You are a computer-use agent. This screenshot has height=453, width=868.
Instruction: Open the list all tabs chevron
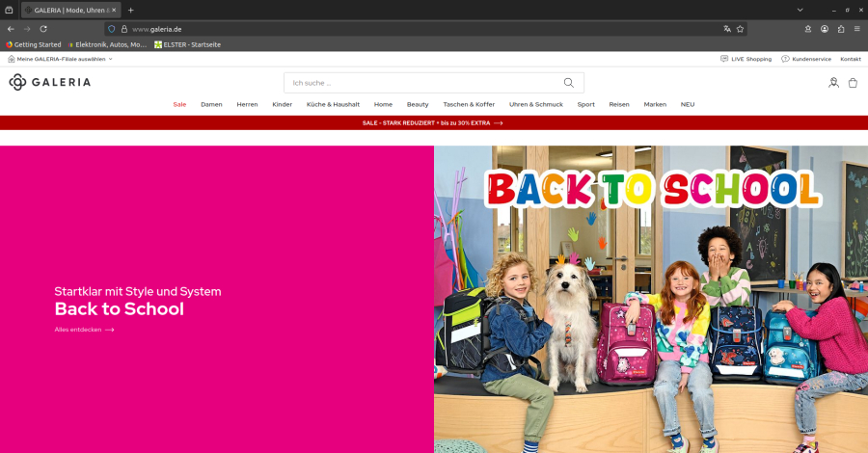pos(800,10)
